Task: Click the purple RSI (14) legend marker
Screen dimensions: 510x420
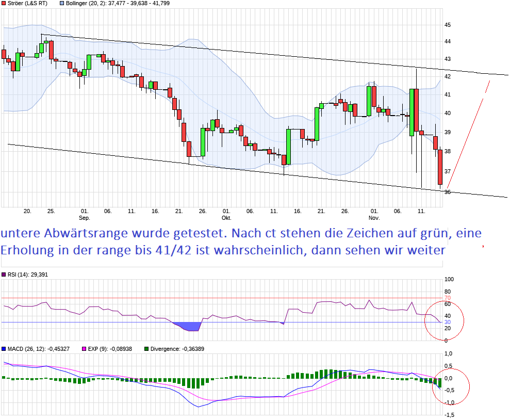Action: click(x=5, y=275)
